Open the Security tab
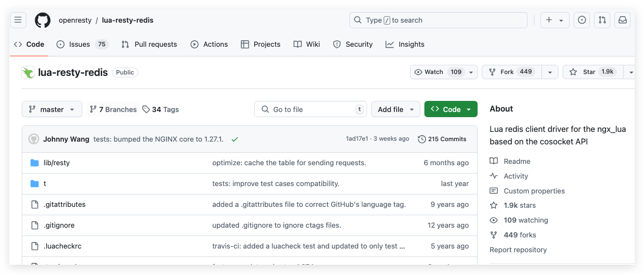 point(353,44)
